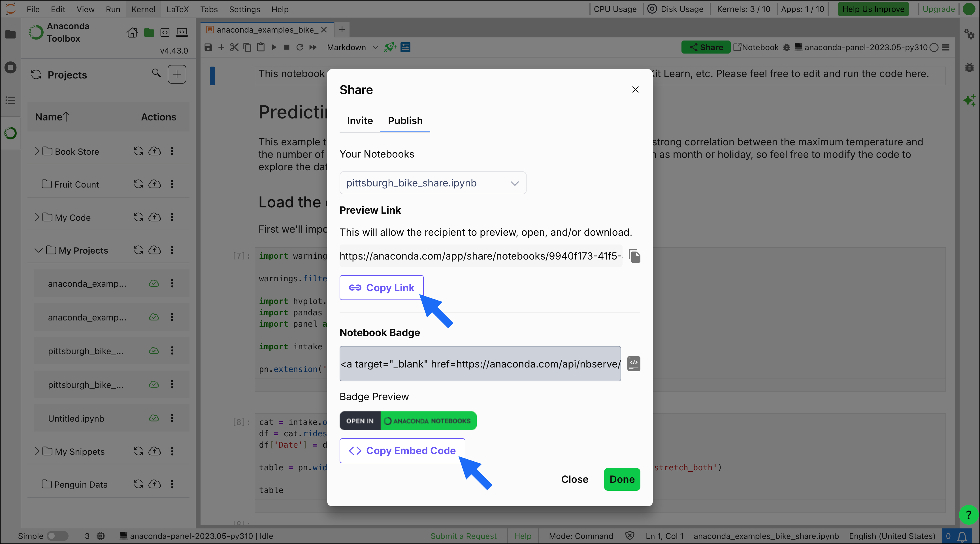Open Anaconda Toolbox home icon
Image resolution: width=980 pixels, height=544 pixels.
[132, 33]
